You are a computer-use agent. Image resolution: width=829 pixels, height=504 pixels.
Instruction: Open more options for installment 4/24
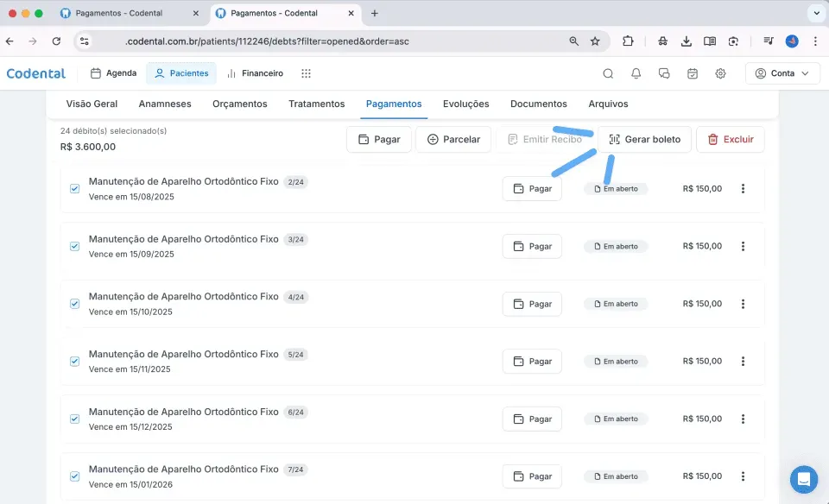tap(743, 304)
